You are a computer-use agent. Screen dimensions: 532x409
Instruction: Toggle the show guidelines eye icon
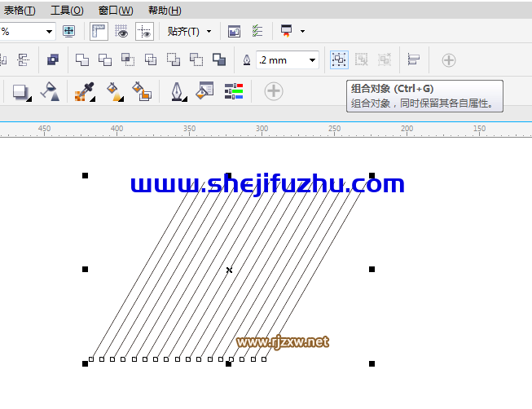point(144,32)
